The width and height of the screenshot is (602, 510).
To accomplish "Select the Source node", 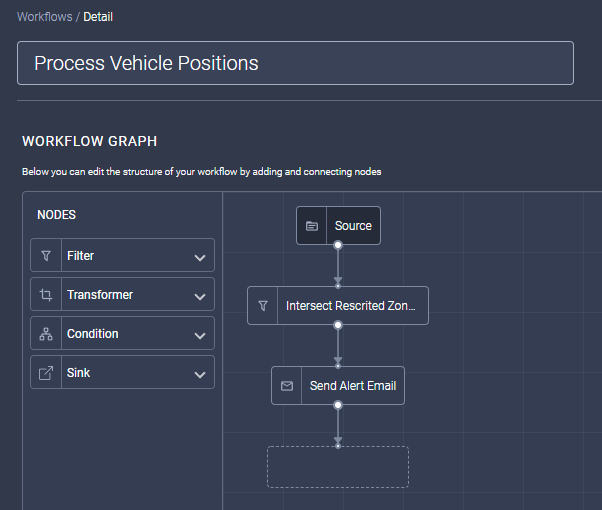I will pos(353,226).
